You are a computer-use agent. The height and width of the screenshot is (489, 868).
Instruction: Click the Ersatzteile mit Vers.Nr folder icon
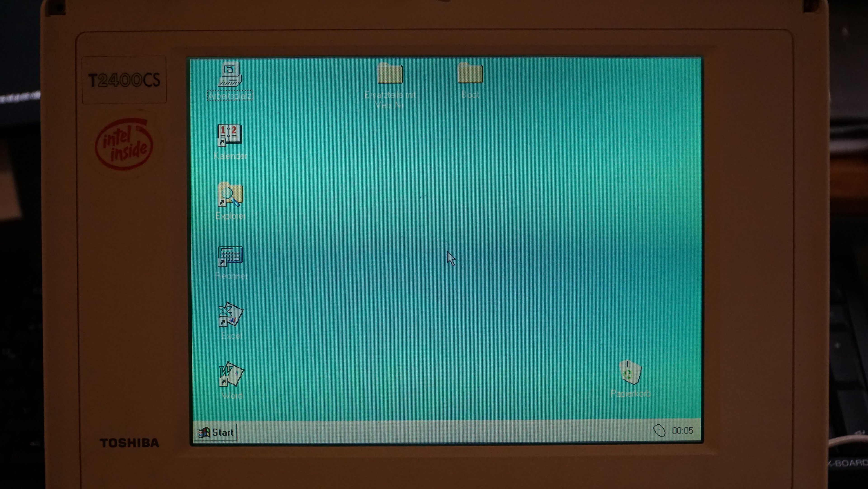point(390,74)
